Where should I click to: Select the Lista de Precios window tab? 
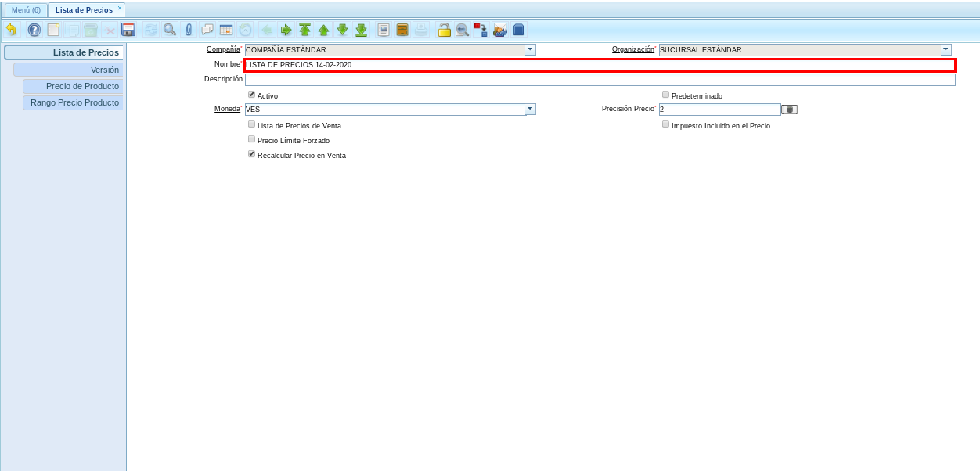coord(84,10)
